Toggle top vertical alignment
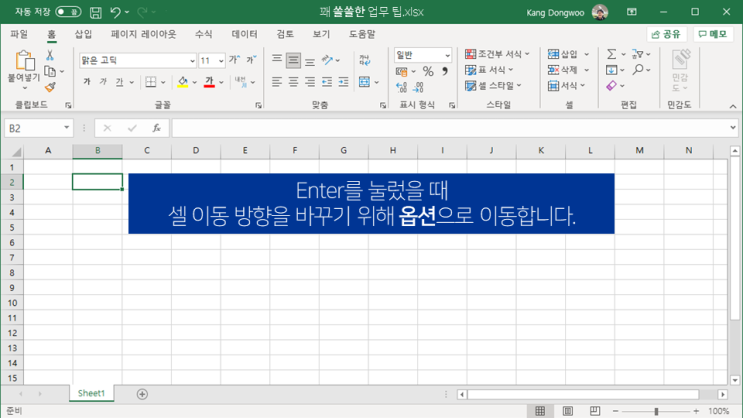 coord(277,60)
